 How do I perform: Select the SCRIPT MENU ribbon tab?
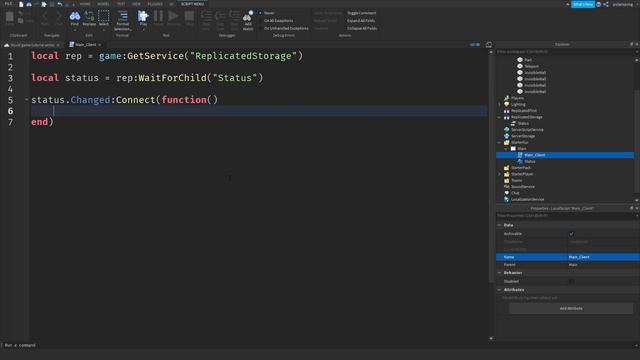[192, 4]
